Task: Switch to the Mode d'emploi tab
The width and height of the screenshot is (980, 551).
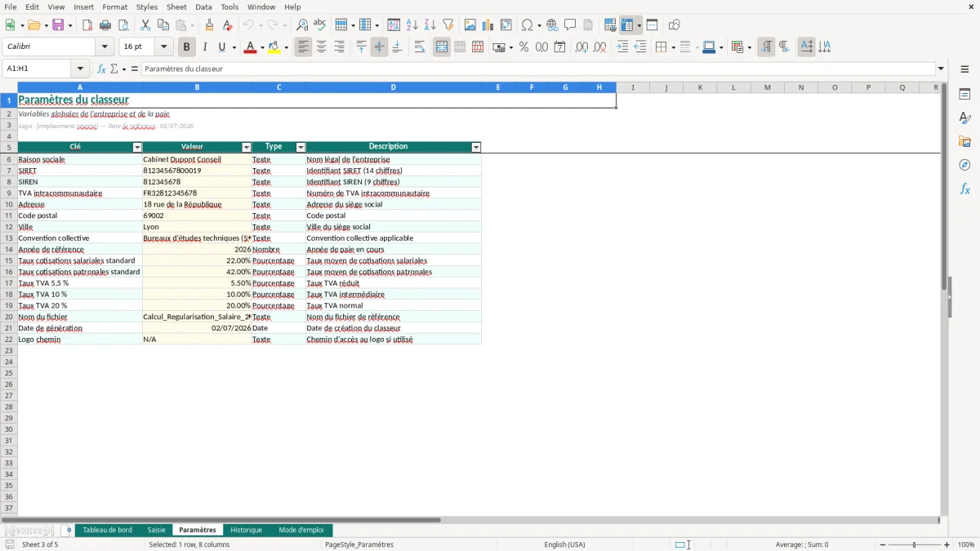Action: click(301, 531)
